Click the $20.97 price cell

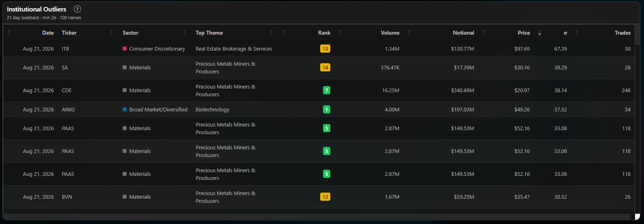522,90
